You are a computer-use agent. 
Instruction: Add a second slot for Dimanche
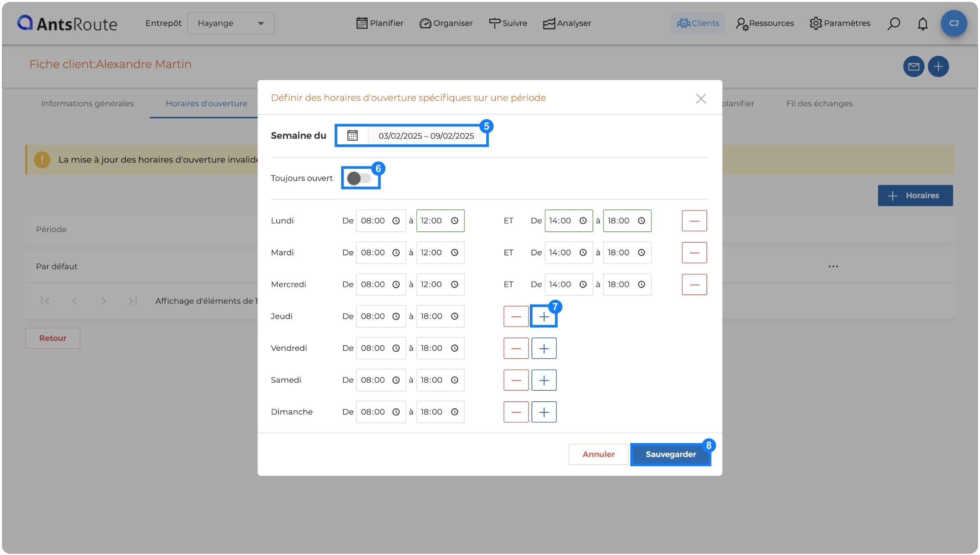[544, 412]
